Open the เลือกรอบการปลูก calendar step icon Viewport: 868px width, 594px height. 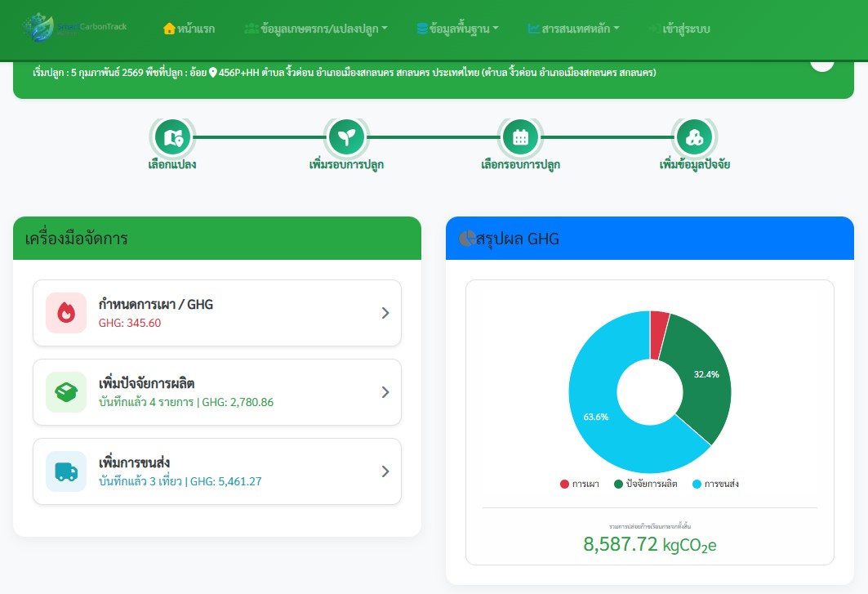[520, 137]
